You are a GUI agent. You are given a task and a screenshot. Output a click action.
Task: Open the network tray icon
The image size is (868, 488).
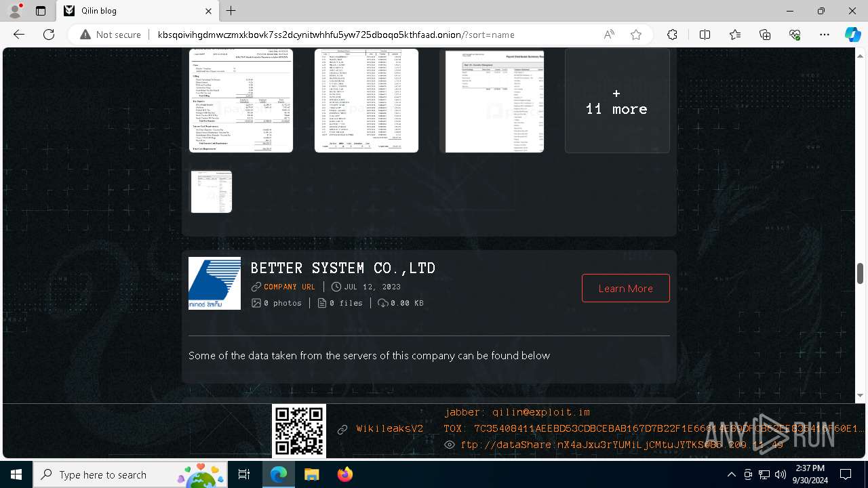pyautogui.click(x=764, y=474)
